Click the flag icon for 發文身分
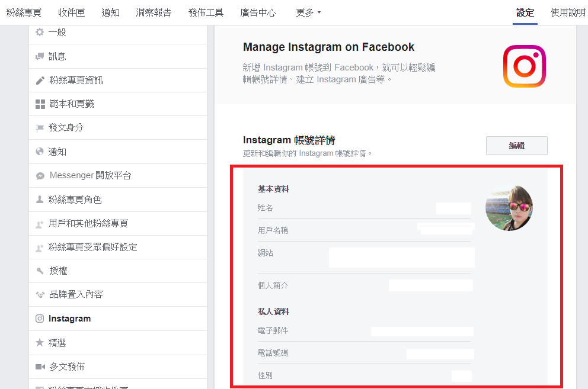 [x=40, y=128]
